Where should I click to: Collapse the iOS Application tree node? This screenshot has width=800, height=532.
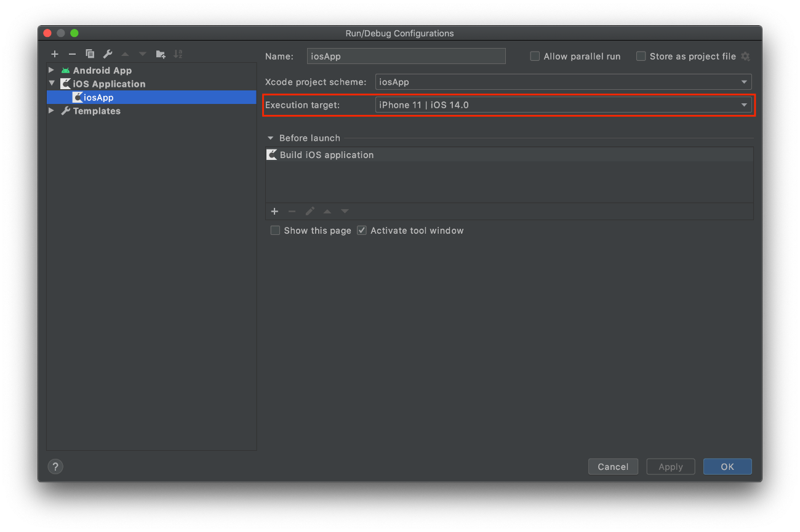pyautogui.click(x=52, y=84)
